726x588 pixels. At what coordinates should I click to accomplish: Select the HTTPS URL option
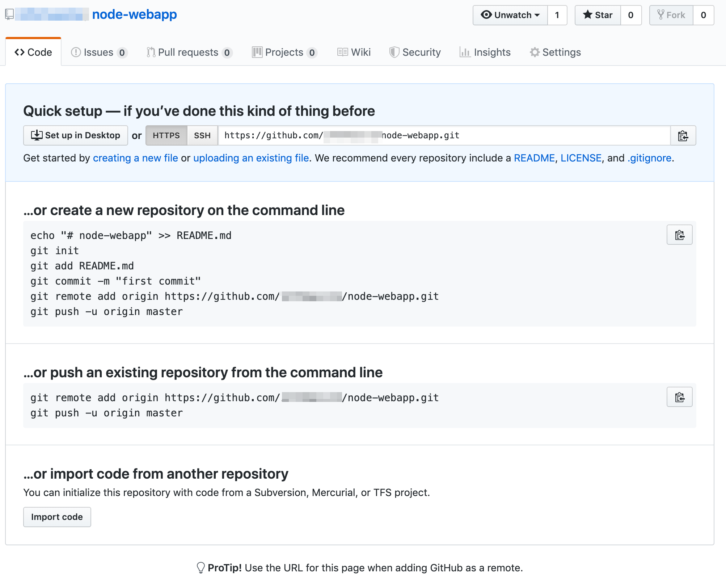pyautogui.click(x=166, y=135)
